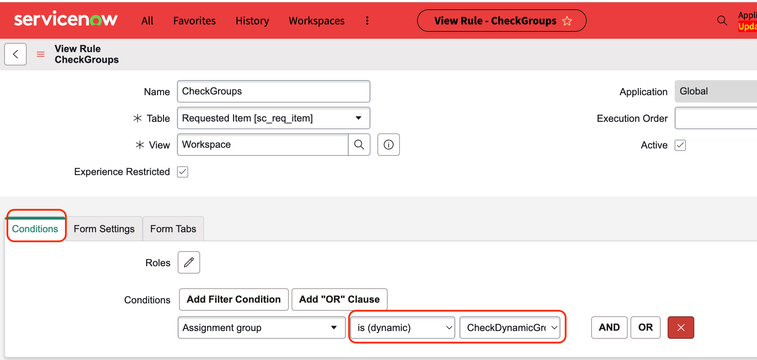Open the form context hamburger menu
Viewport: 757px width, 360px height.
41,54
